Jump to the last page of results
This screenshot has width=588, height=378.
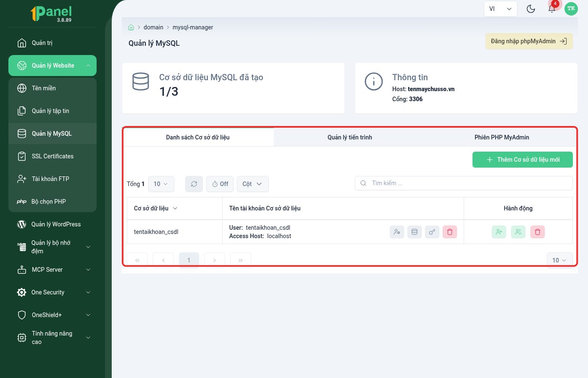241,260
